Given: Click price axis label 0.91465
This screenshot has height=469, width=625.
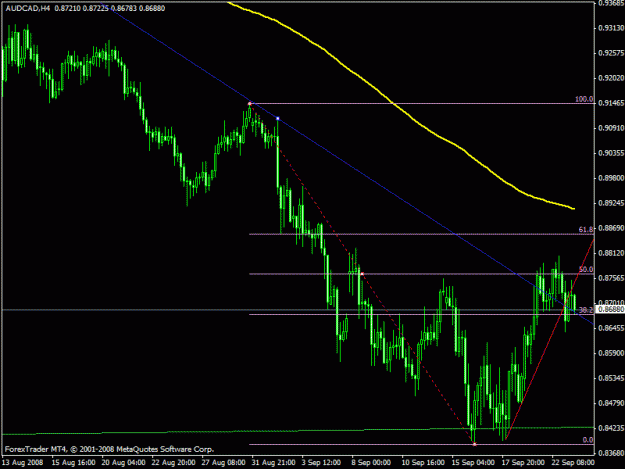Looking at the screenshot, I should pos(611,103).
